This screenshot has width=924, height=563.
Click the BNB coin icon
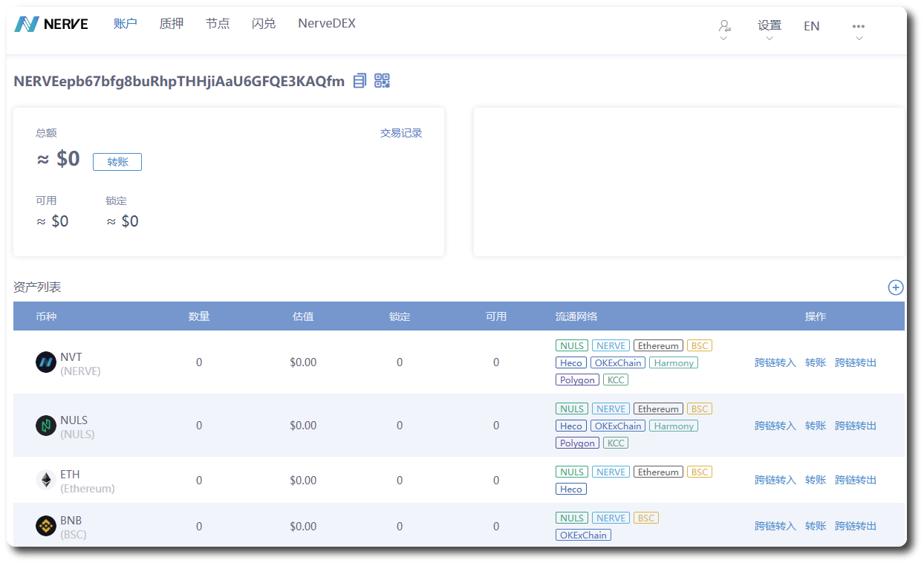click(46, 526)
